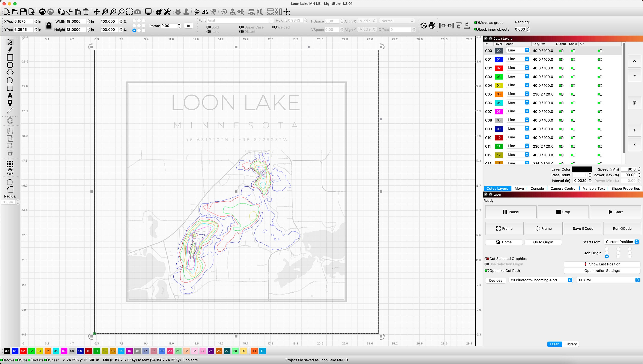
Task: Toggle Output for layer C05
Action: click(561, 94)
